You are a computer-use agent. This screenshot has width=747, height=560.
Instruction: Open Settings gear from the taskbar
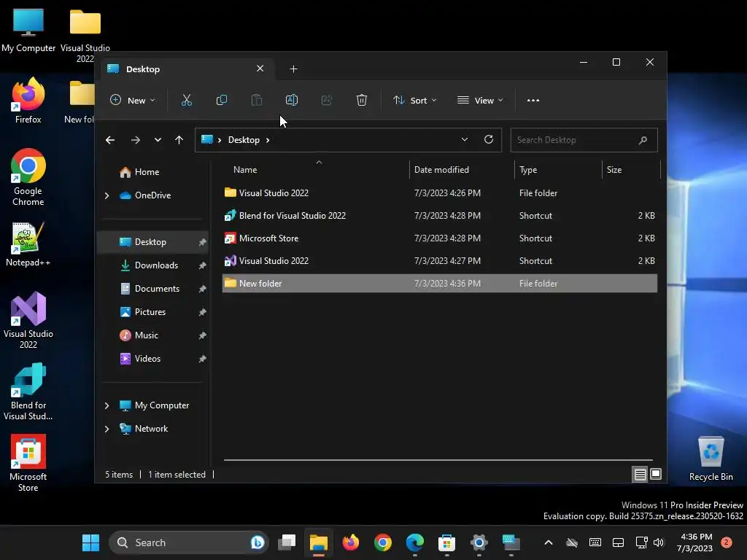pos(479,542)
